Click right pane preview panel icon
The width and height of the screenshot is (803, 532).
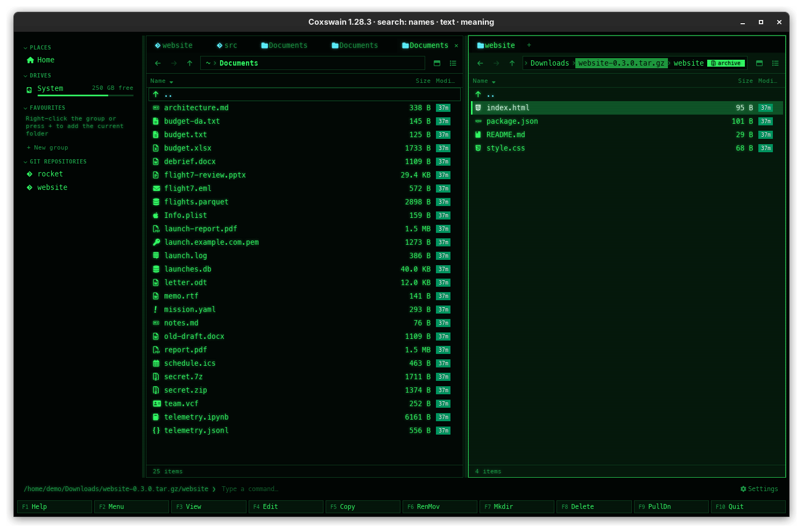tap(759, 63)
